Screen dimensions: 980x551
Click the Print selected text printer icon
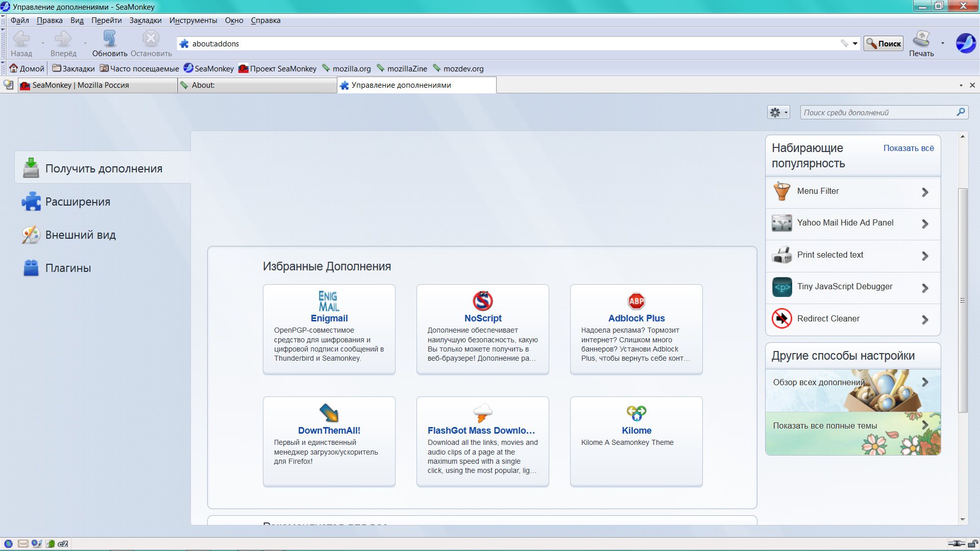[781, 255]
